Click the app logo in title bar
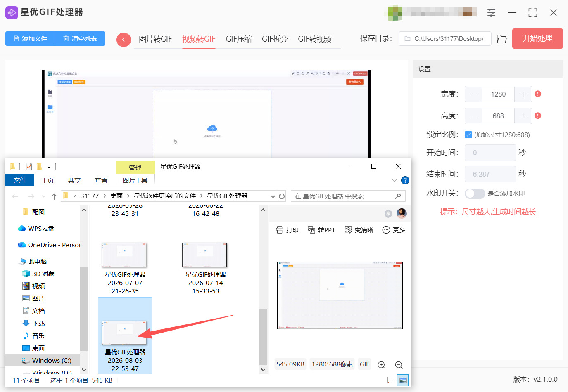Image resolution: width=568 pixels, height=392 pixels. tap(12, 12)
